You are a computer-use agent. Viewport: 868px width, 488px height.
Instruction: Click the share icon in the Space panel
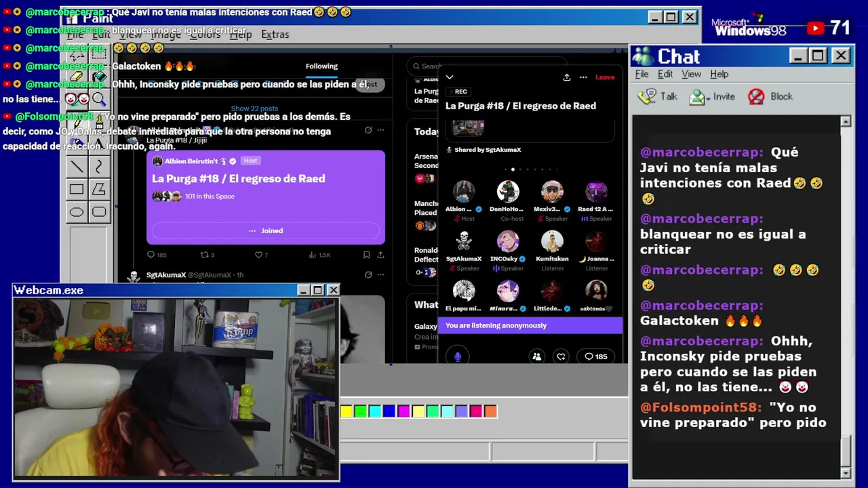(x=567, y=77)
